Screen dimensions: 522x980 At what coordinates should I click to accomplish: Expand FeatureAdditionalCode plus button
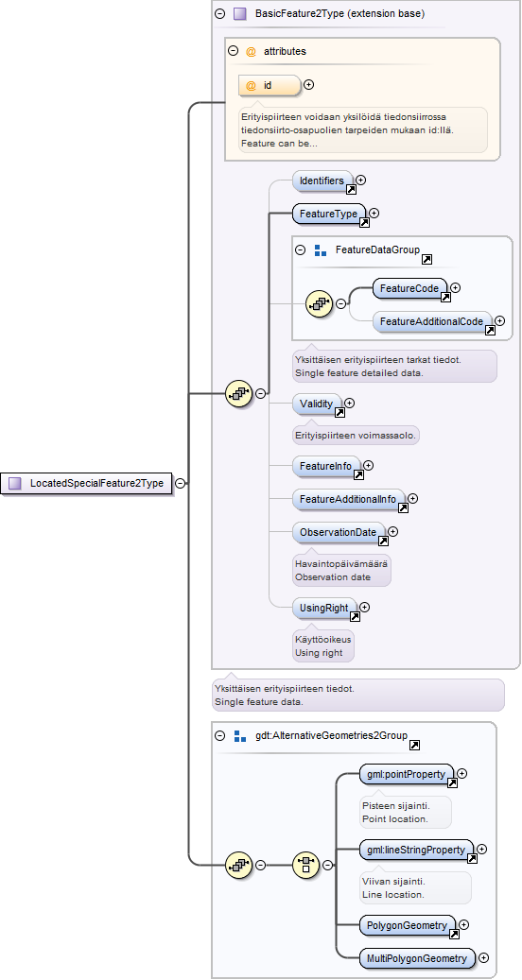pyautogui.click(x=500, y=320)
